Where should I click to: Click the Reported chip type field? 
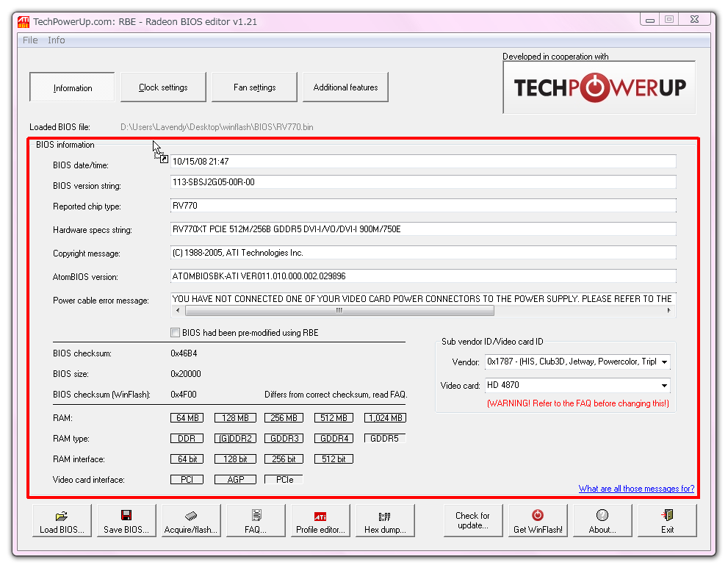click(423, 205)
